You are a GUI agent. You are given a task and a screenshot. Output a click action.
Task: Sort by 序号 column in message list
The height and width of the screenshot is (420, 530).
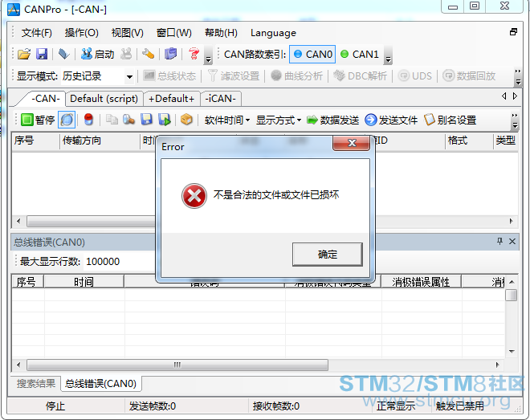35,141
